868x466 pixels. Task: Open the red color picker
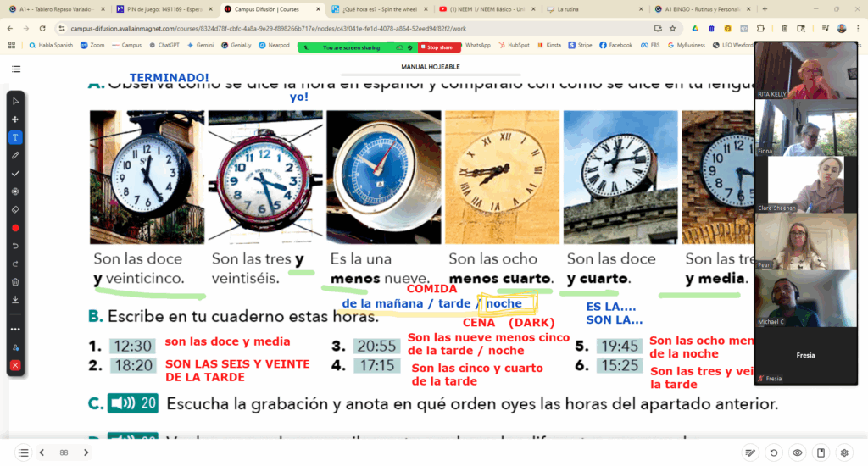15,228
